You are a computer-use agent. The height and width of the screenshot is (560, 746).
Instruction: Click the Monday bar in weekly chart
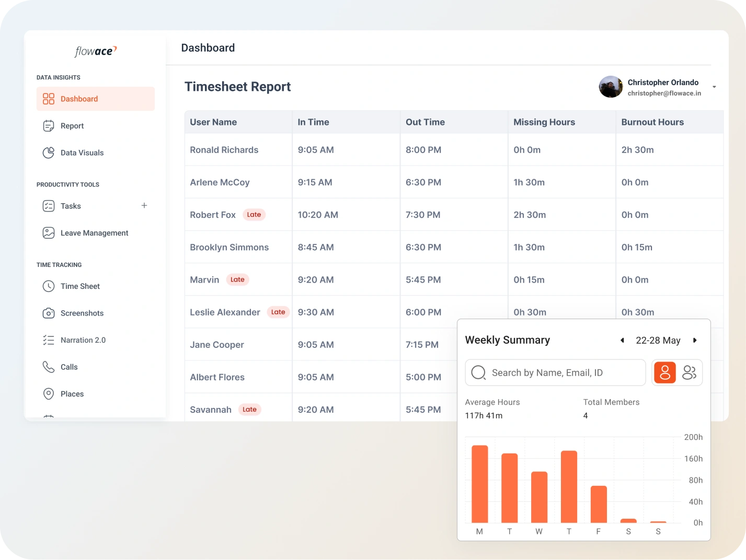479,484
